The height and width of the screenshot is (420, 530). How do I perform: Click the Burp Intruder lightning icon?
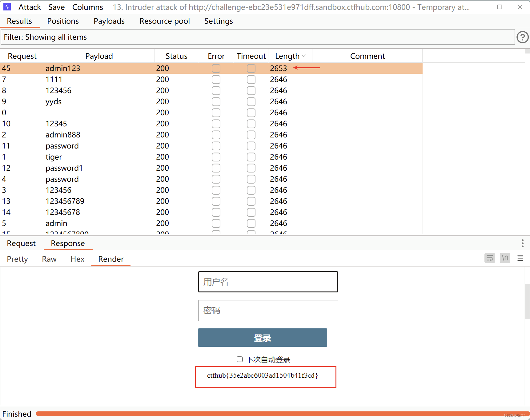7,7
